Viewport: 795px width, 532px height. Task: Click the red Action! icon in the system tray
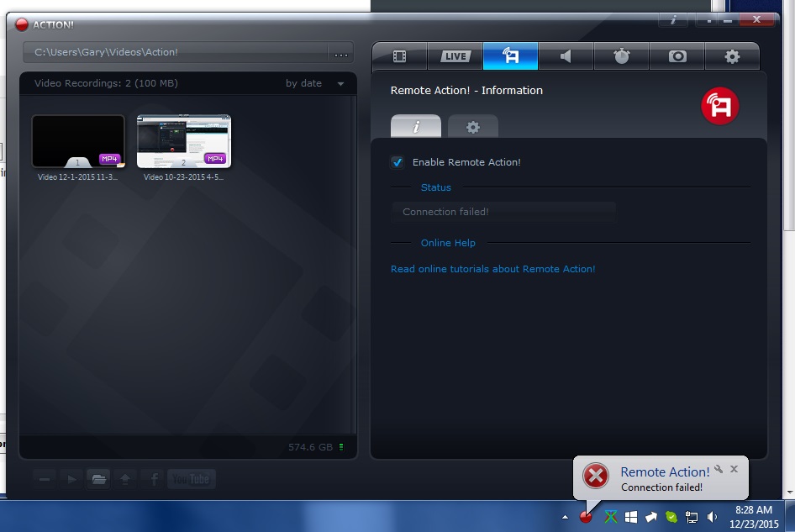(586, 517)
